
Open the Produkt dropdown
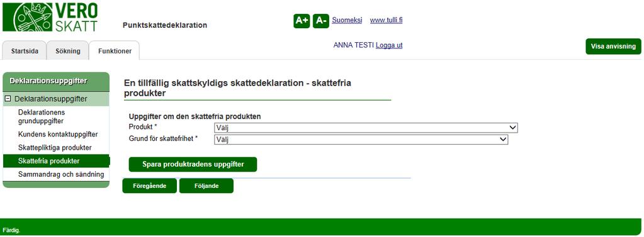click(366, 128)
